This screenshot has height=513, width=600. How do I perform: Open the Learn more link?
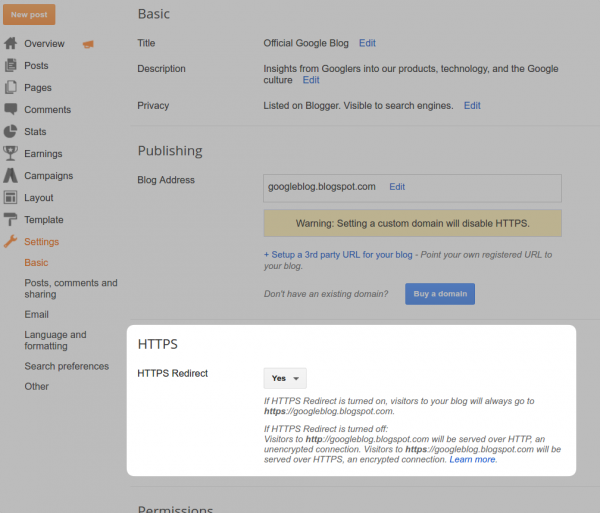click(473, 459)
